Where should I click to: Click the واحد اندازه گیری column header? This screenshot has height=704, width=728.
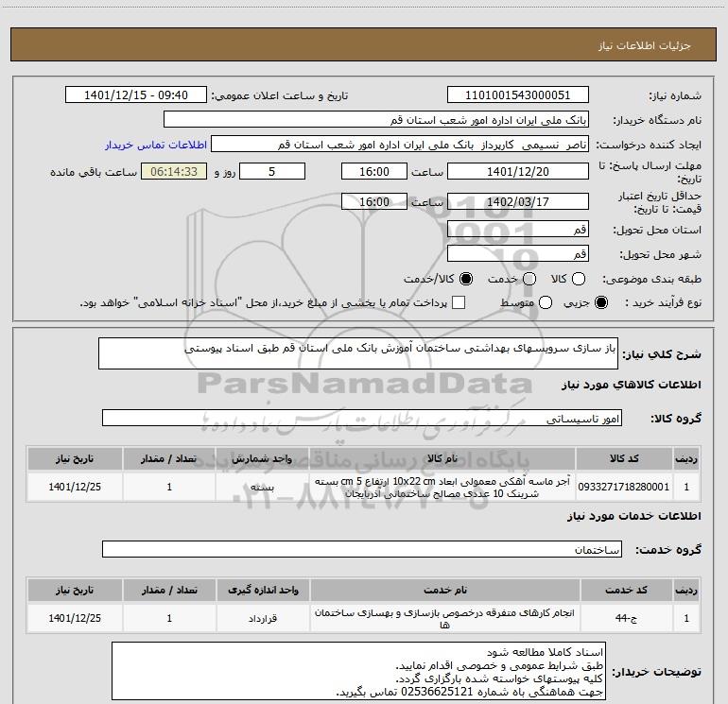(263, 590)
